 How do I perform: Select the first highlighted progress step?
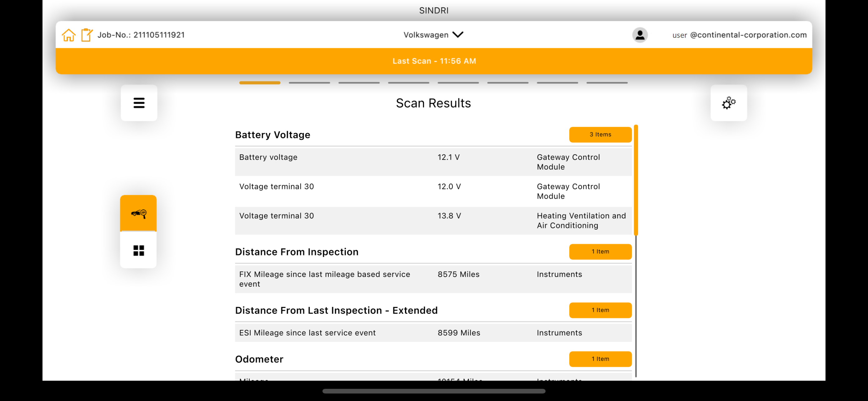[260, 82]
